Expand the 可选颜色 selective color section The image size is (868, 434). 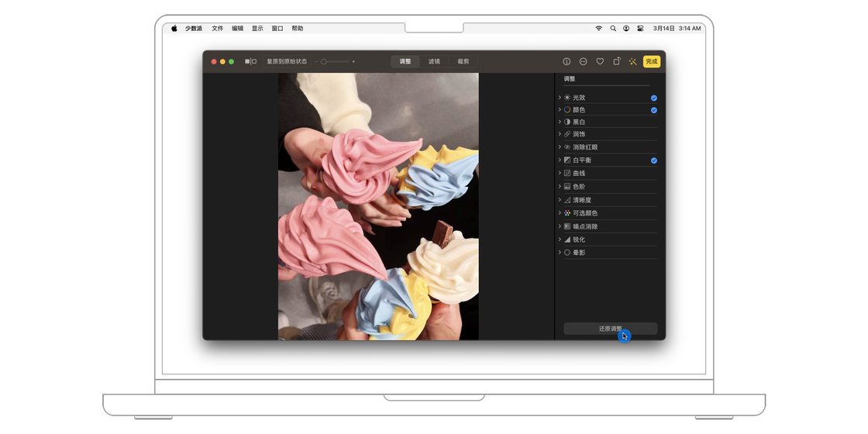(560, 213)
